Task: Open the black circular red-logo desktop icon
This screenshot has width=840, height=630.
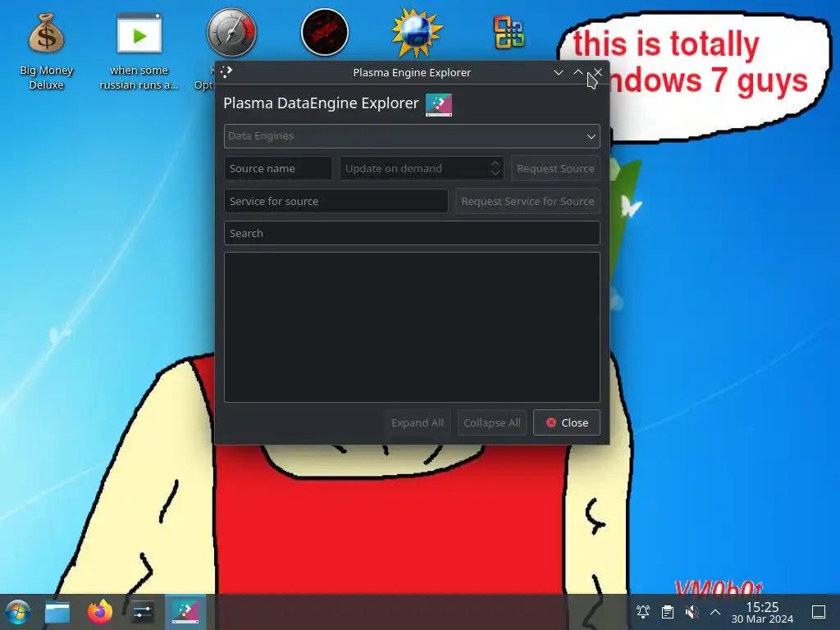Action: (325, 32)
